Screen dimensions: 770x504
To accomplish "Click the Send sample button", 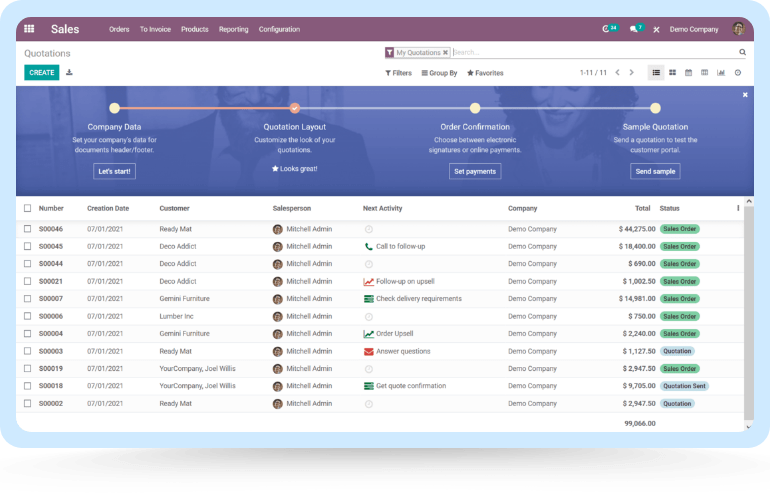I will (655, 171).
